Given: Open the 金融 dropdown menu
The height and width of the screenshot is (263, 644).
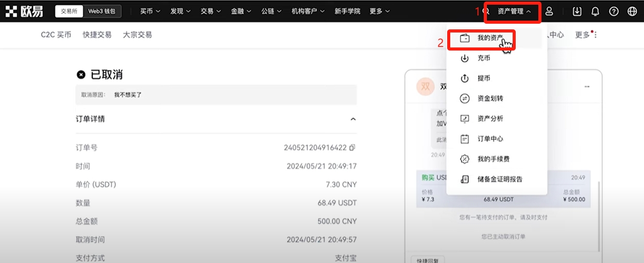Looking at the screenshot, I should [x=241, y=11].
